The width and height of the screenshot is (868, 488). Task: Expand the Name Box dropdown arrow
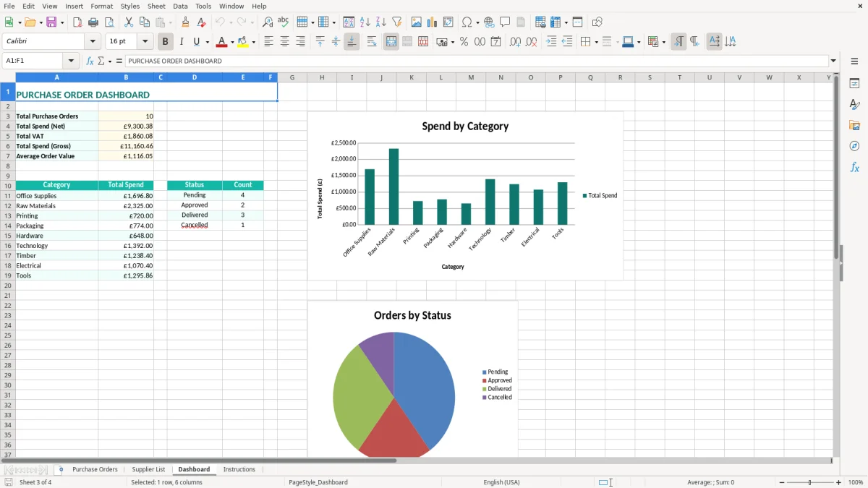click(x=71, y=61)
